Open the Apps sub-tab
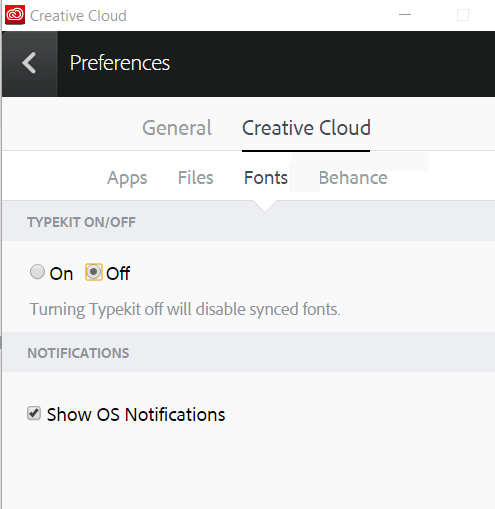The height and width of the screenshot is (509, 495). [x=127, y=178]
